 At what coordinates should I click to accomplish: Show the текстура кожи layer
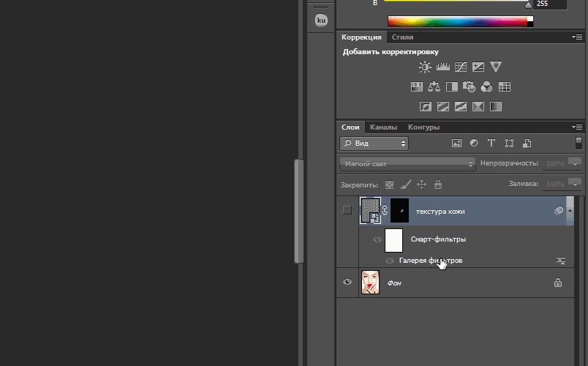[x=347, y=211]
